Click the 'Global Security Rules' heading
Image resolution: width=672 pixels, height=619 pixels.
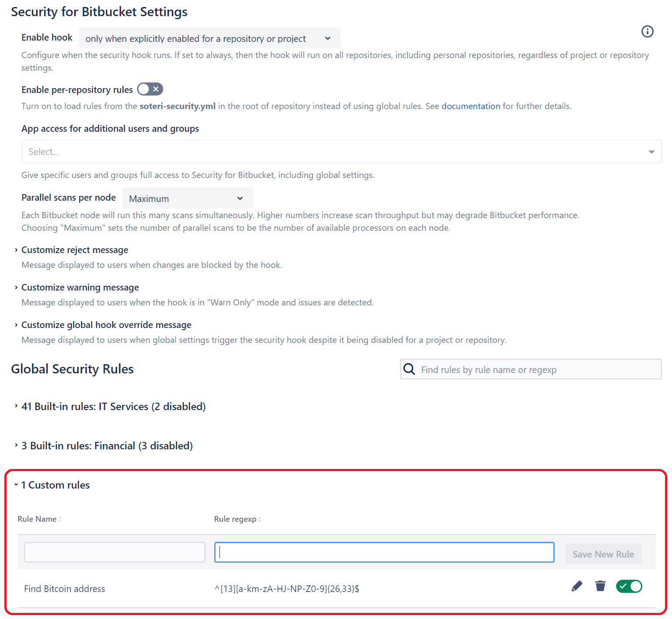[x=72, y=369]
